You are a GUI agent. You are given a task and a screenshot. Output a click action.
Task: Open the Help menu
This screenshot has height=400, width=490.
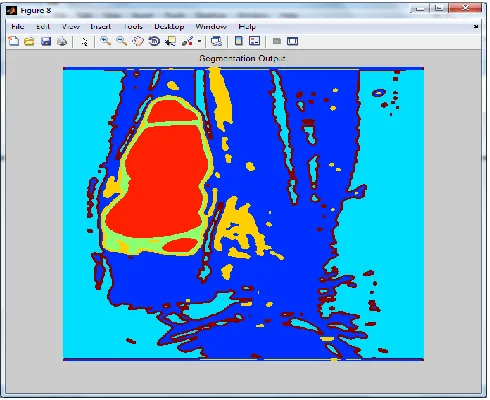click(x=247, y=27)
